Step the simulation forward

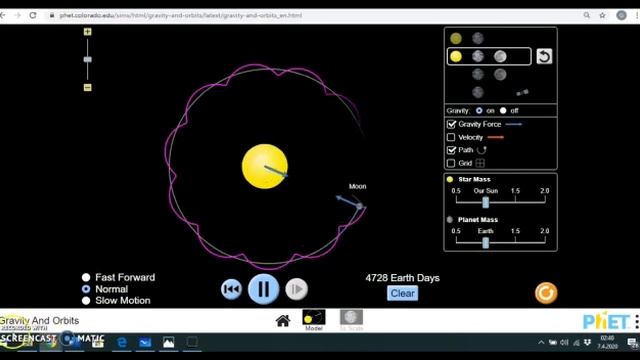tap(296, 289)
